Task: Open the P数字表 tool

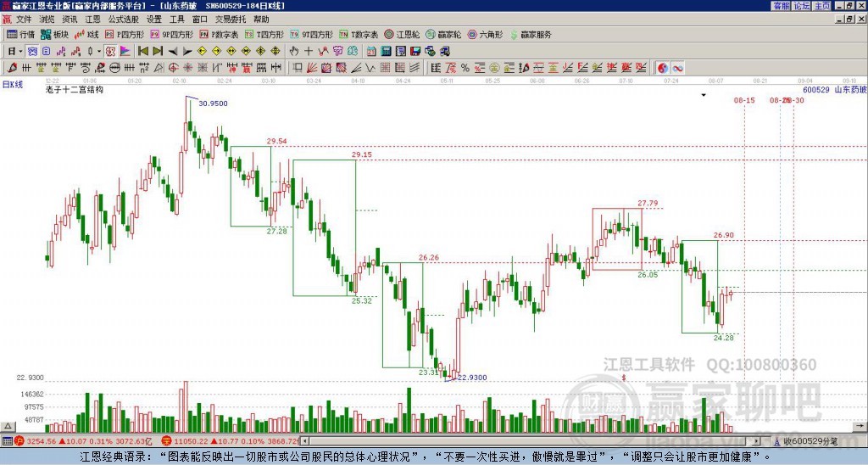Action: tap(219, 34)
